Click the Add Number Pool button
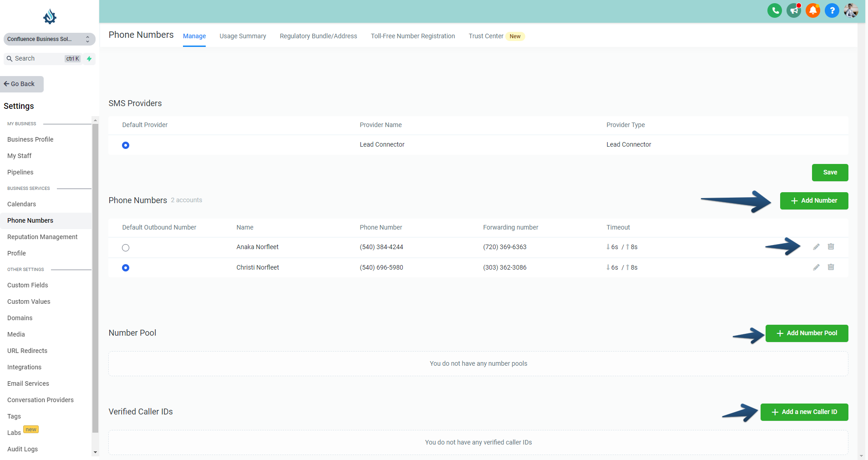This screenshot has height=460, width=868. point(807,333)
